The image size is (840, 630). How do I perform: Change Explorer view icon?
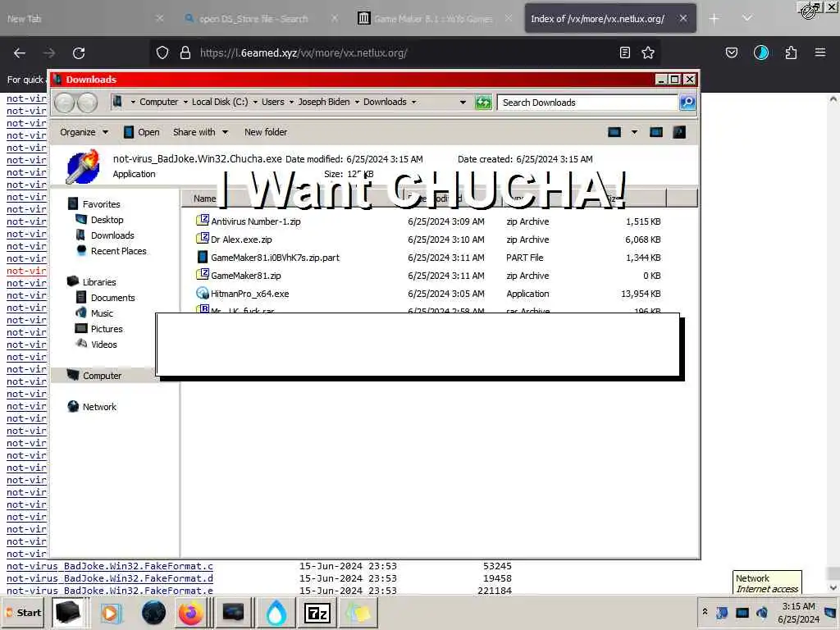[x=614, y=132]
